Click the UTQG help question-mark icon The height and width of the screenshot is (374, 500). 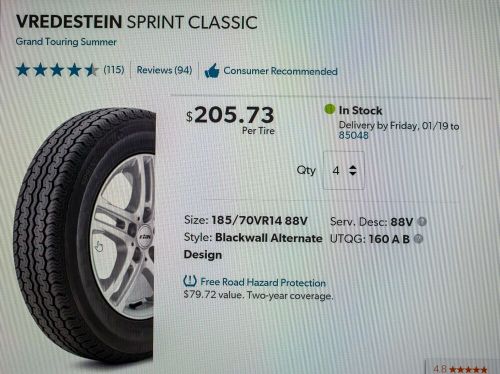(x=418, y=239)
